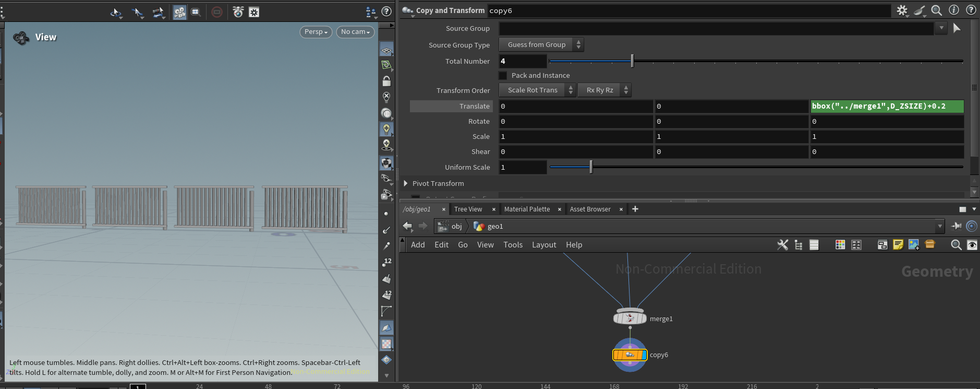This screenshot has width=980, height=389.
Task: Toggle display materials checkered sphere icon
Action: [386, 163]
